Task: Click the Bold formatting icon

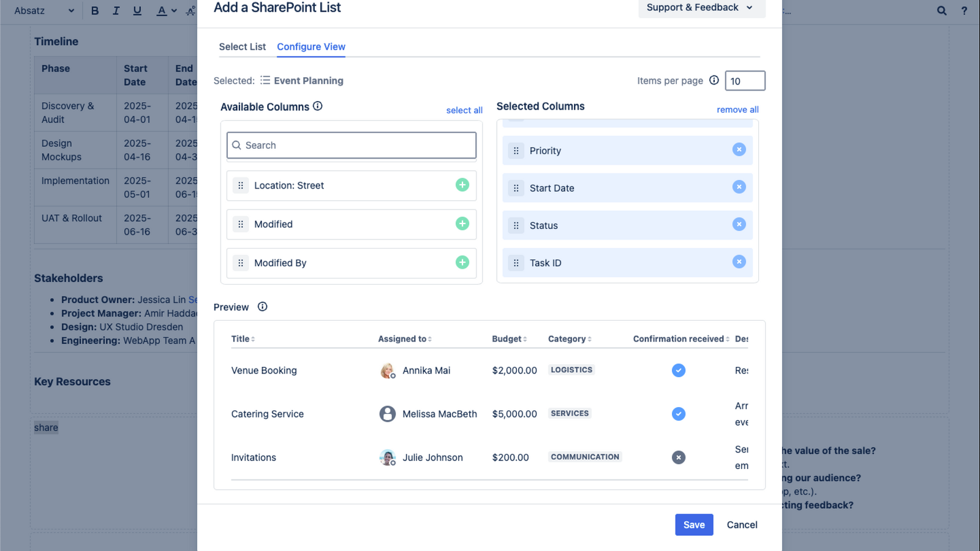Action: coord(95,10)
